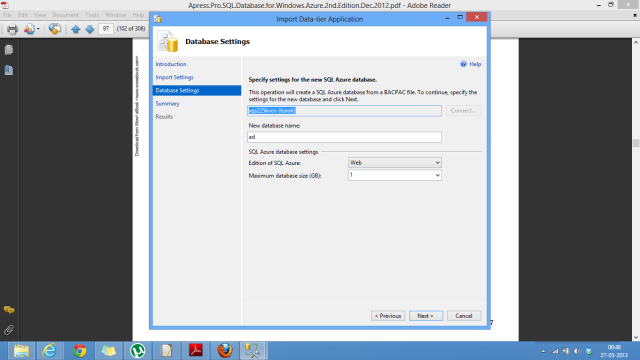
Task: Click the Adobe Reader vertical scrollbar thumb
Action: (636, 143)
